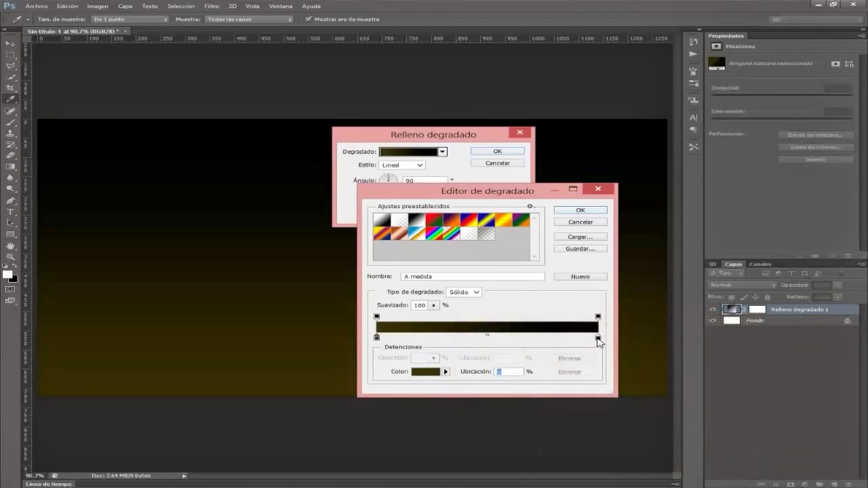Select the Zoom magnifier tool
The image size is (868, 488).
click(x=10, y=257)
